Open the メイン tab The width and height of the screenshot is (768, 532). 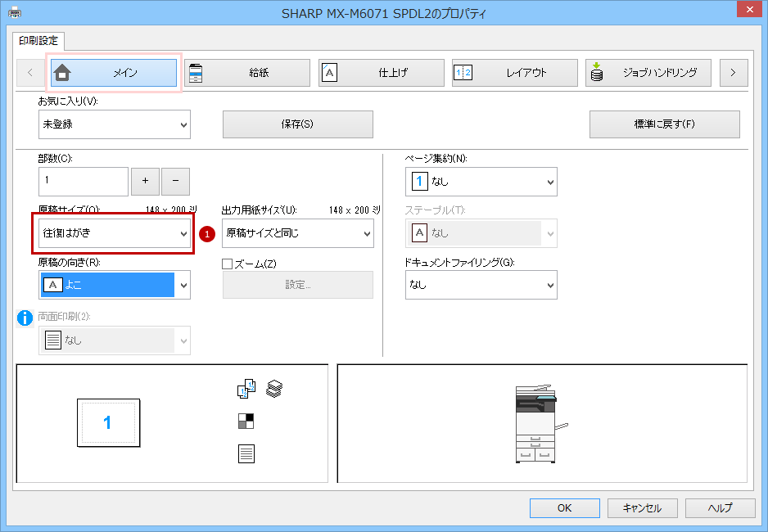(x=114, y=73)
